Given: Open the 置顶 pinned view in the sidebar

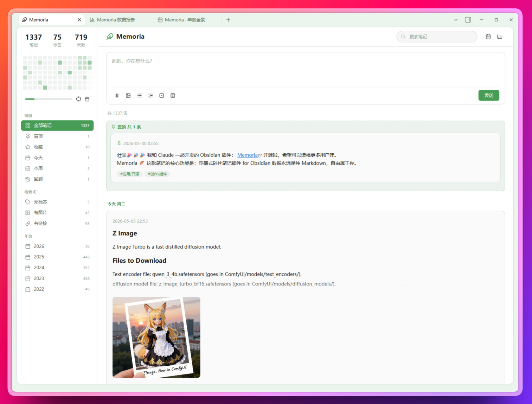Looking at the screenshot, I should click(x=57, y=136).
